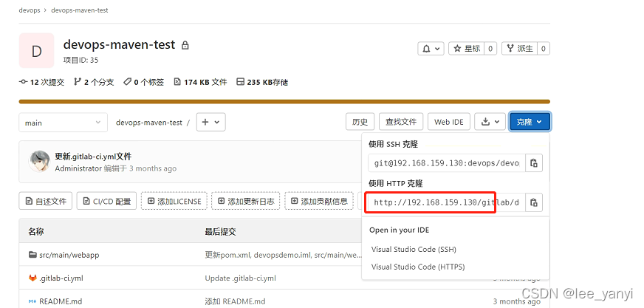Click the 添加更新日志 button
Image resolution: width=644 pixels, height=308 pixels.
pyautogui.click(x=246, y=201)
